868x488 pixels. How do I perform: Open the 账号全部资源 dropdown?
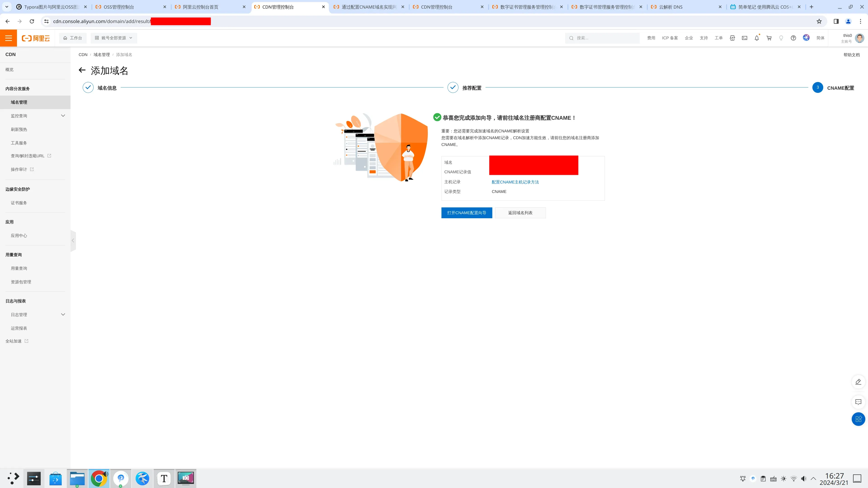[x=113, y=38]
